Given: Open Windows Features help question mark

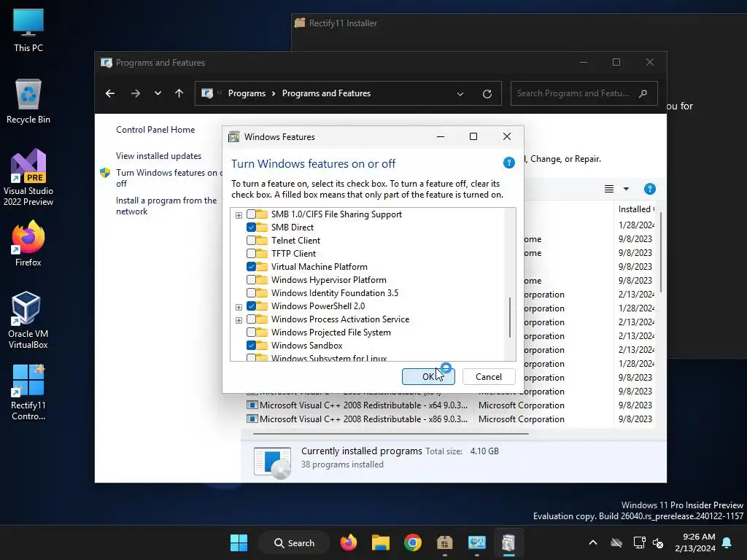Looking at the screenshot, I should point(508,163).
